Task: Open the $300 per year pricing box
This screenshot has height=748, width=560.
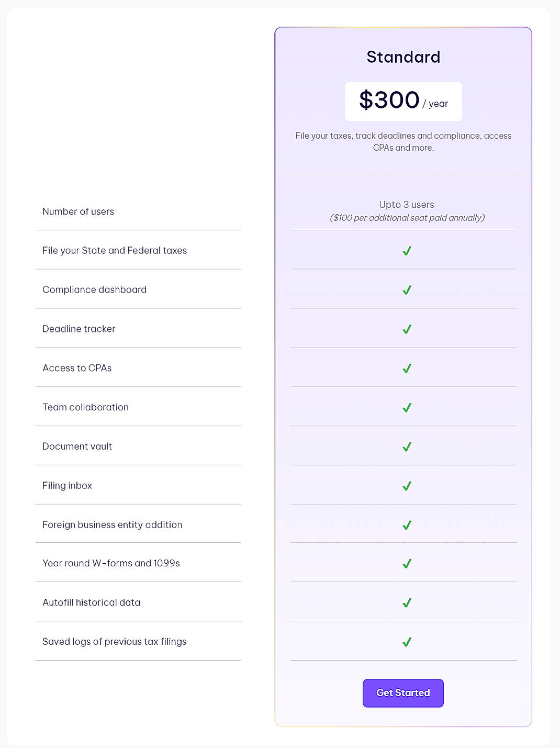Action: coord(403,101)
